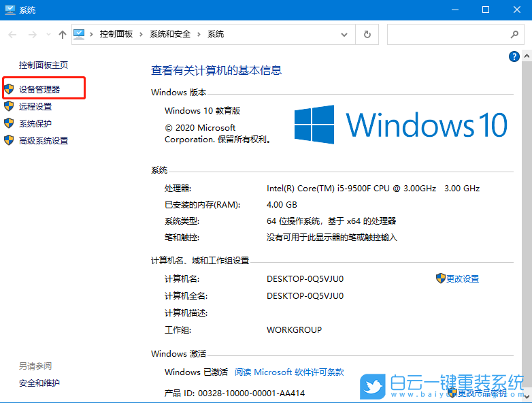Image resolution: width=532 pixels, height=403 pixels.
Task: Refresh the System page
Action: (x=367, y=34)
